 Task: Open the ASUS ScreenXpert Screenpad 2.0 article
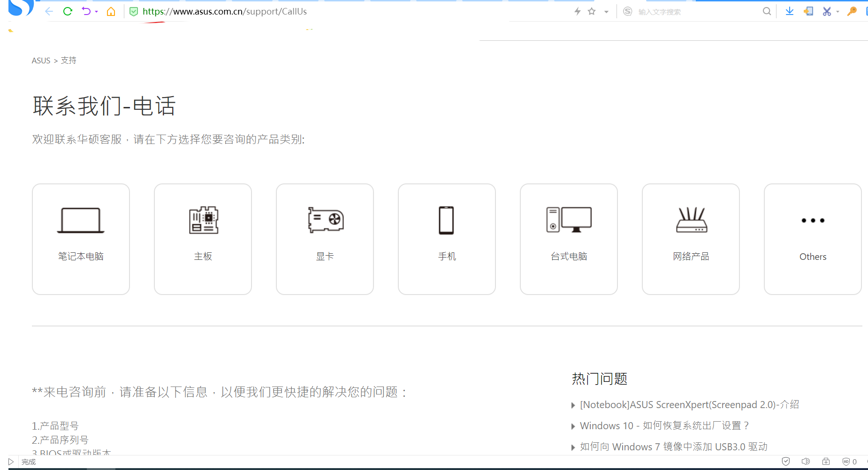click(689, 405)
